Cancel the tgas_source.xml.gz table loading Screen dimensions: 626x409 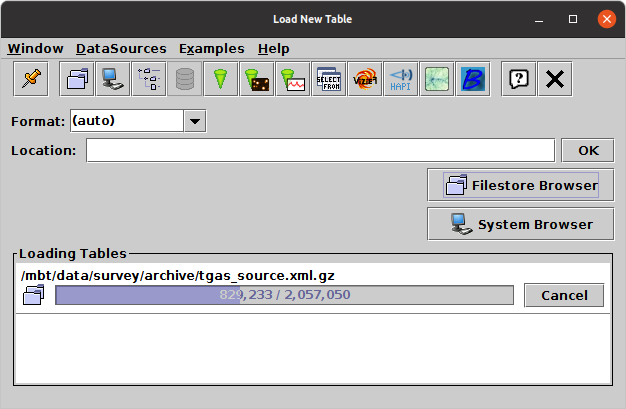[564, 295]
